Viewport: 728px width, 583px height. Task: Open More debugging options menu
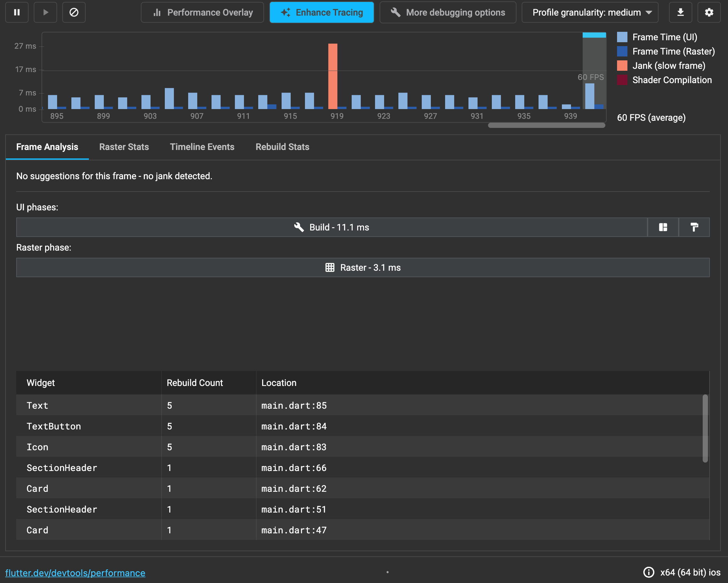(448, 13)
